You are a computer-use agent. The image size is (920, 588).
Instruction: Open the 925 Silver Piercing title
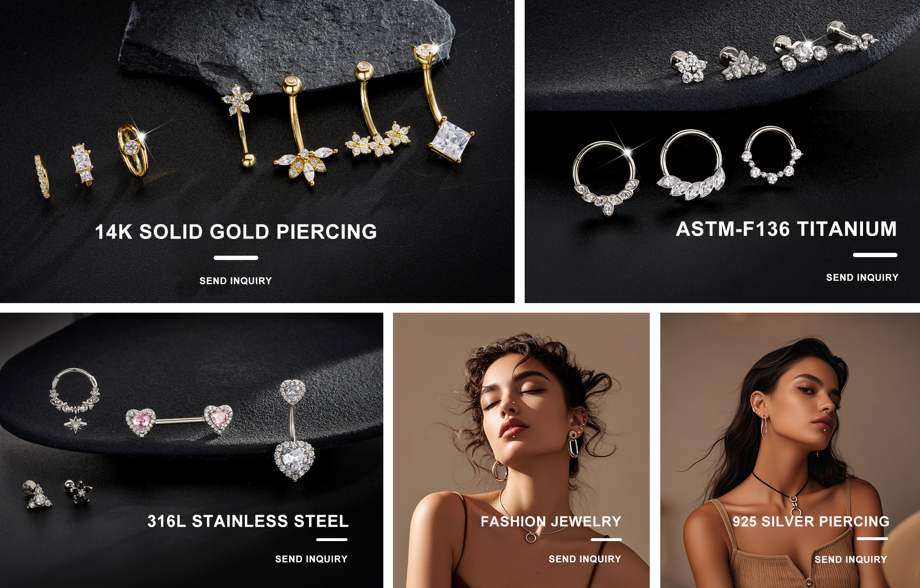(811, 521)
